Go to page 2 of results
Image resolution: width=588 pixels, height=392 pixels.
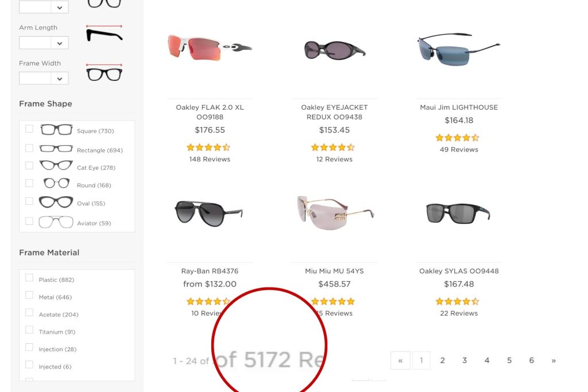click(x=442, y=360)
